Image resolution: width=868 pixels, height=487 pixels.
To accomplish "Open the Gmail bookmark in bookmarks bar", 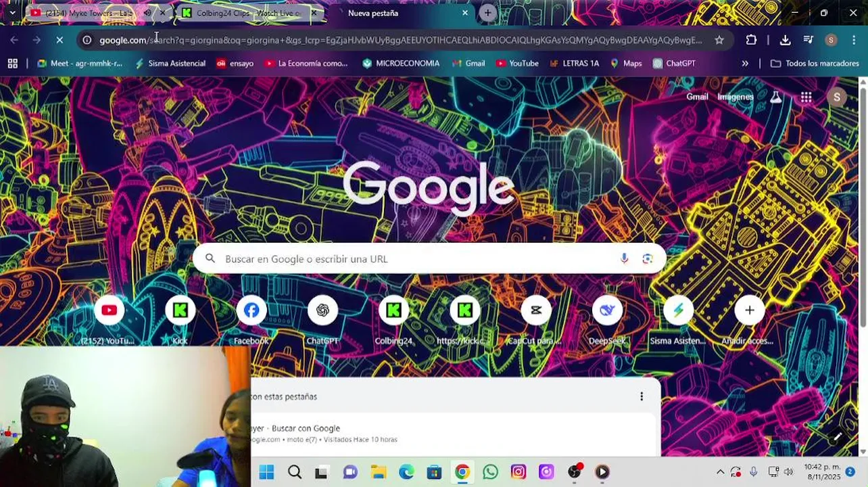I will click(x=468, y=64).
